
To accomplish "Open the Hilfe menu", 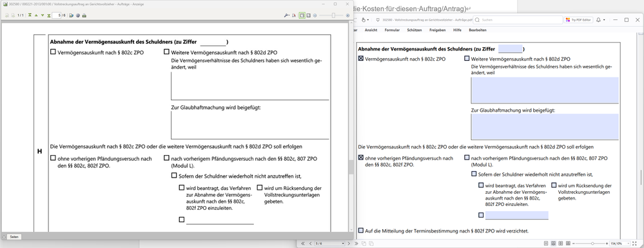I will pyautogui.click(x=457, y=30).
